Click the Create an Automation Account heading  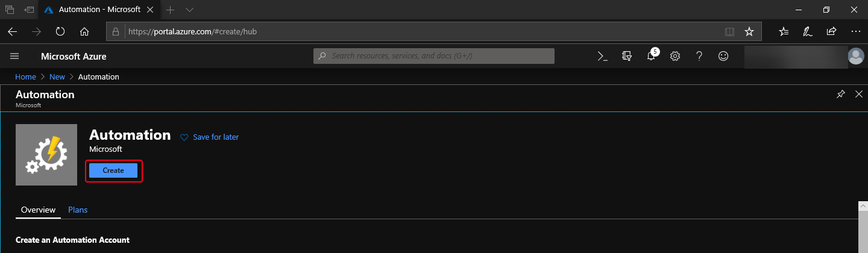(72, 240)
